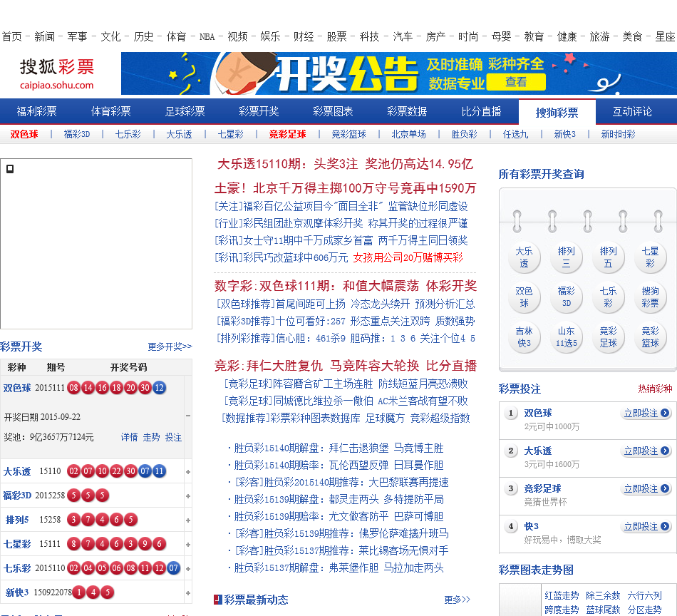677x616 pixels.
Task: Expand the 七星彩 15111 draw row
Action: pyautogui.click(x=188, y=544)
